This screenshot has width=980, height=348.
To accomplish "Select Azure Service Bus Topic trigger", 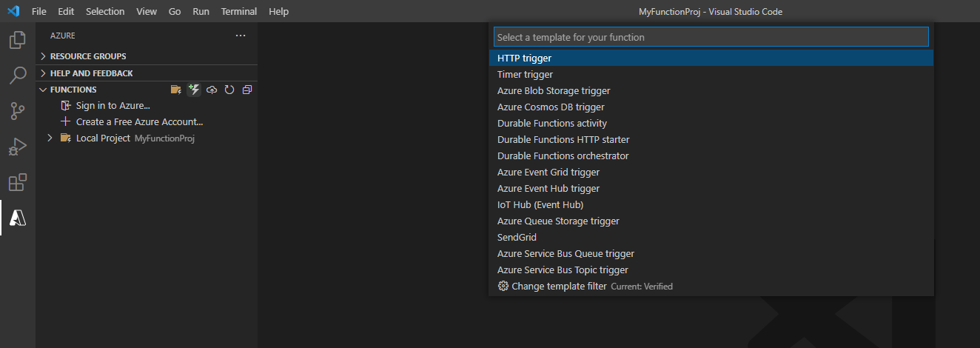I will click(x=711, y=270).
